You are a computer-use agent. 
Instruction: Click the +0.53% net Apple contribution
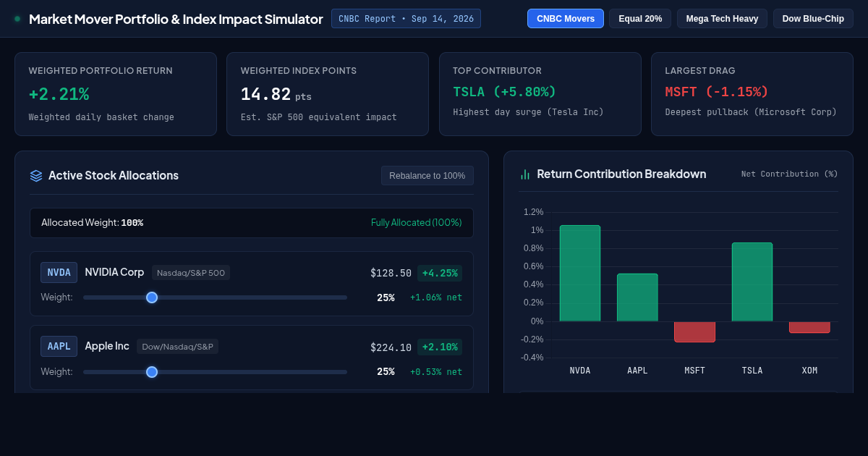[x=436, y=372]
